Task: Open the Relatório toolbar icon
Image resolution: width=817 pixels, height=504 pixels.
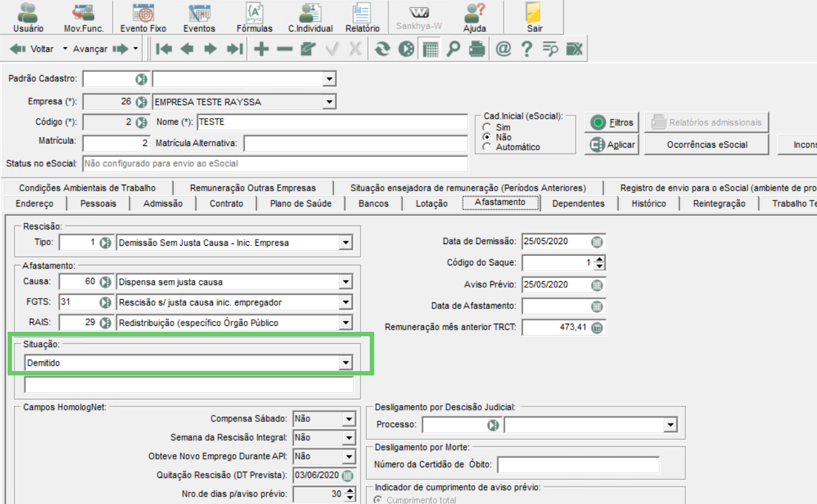Action: (362, 17)
